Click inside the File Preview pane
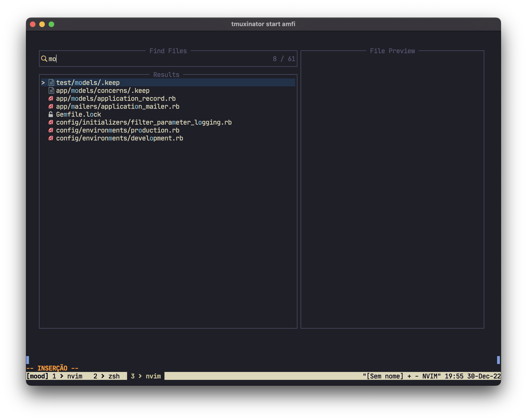 pos(392,189)
